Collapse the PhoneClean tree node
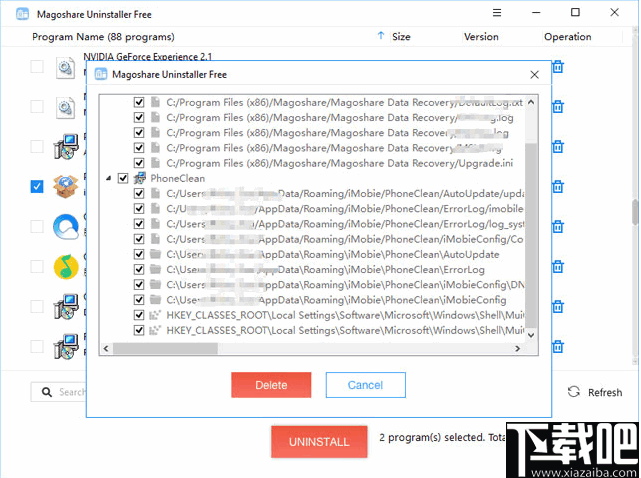Viewport: 641px width, 478px height. click(108, 178)
